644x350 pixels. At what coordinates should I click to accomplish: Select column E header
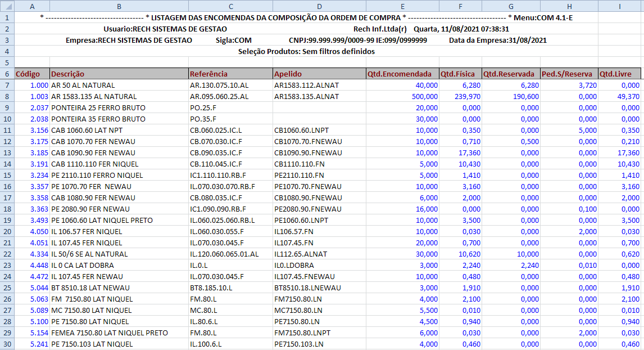[402, 6]
